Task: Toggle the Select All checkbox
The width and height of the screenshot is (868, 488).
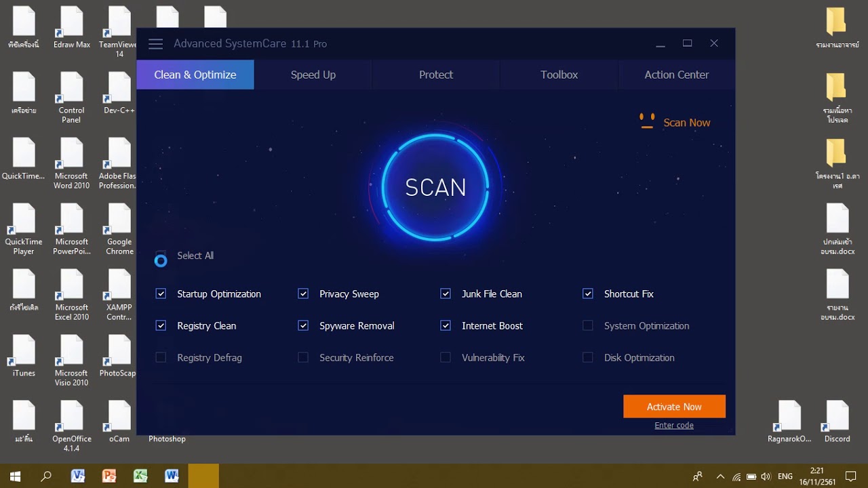Action: coord(161,256)
